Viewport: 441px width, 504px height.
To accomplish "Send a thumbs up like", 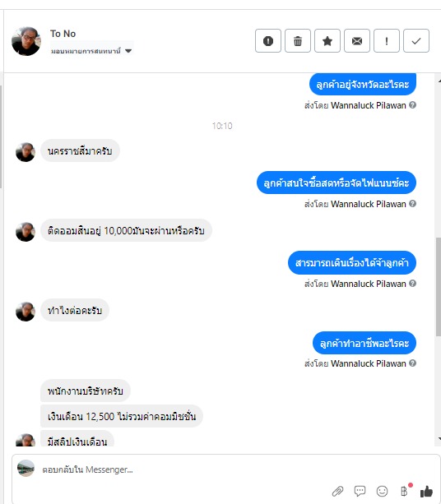I will [426, 491].
